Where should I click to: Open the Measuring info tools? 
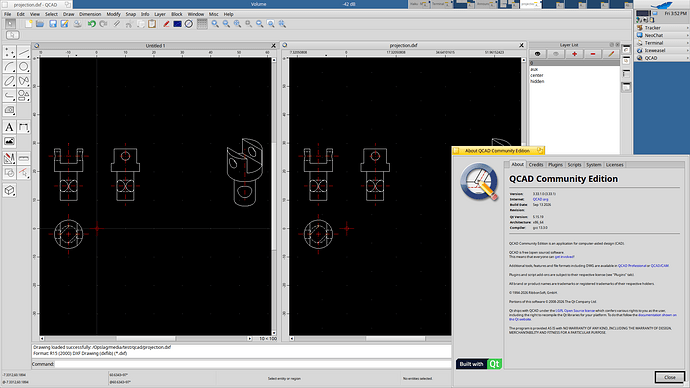(x=24, y=158)
